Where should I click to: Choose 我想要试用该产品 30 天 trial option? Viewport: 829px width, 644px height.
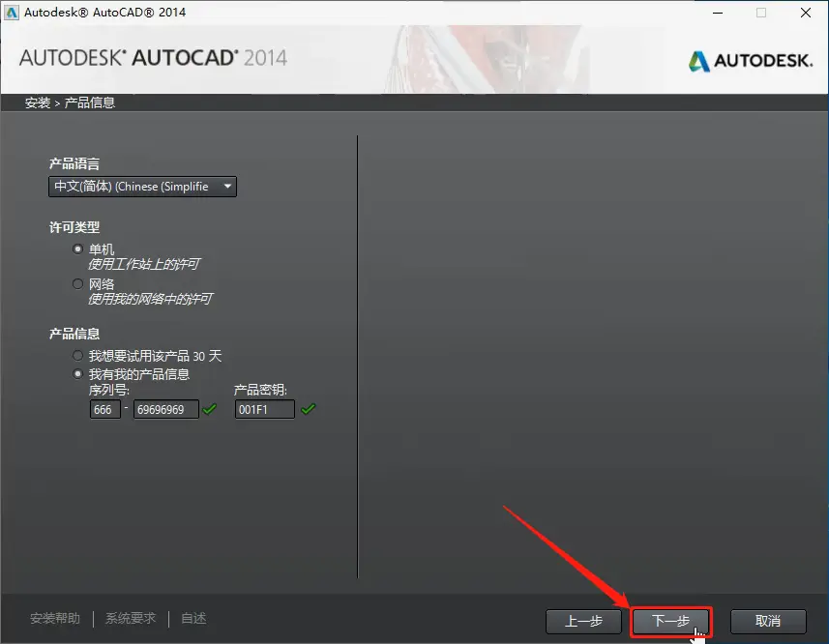coord(77,355)
